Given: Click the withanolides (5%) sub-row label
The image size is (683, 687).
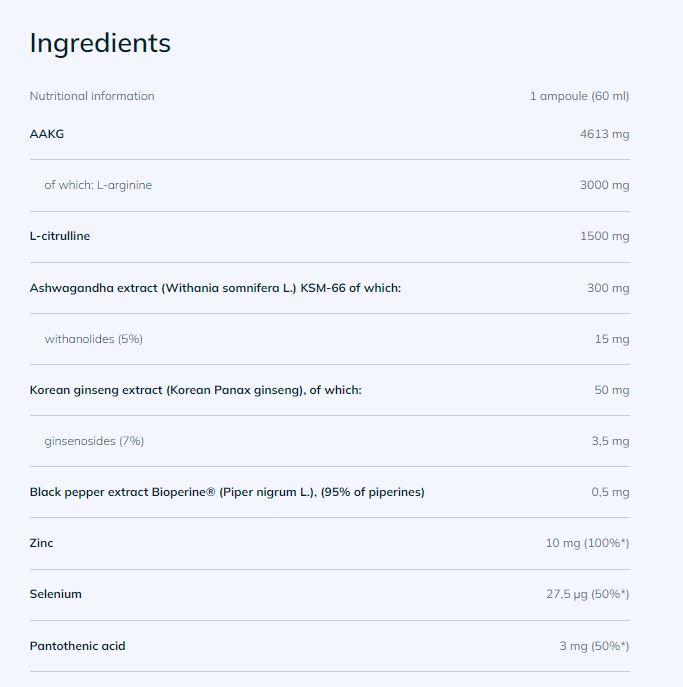Looking at the screenshot, I should (x=94, y=339).
